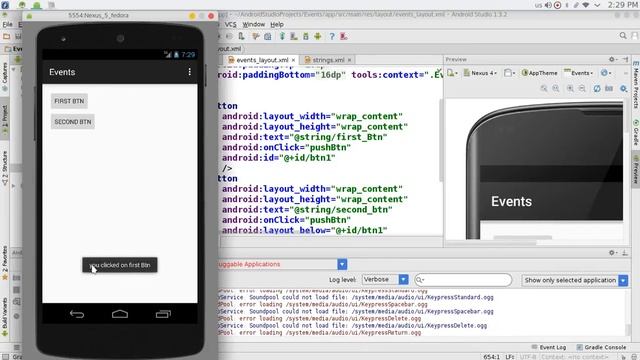
Task: Click the editor vertical scrollbar
Action: 441,140
